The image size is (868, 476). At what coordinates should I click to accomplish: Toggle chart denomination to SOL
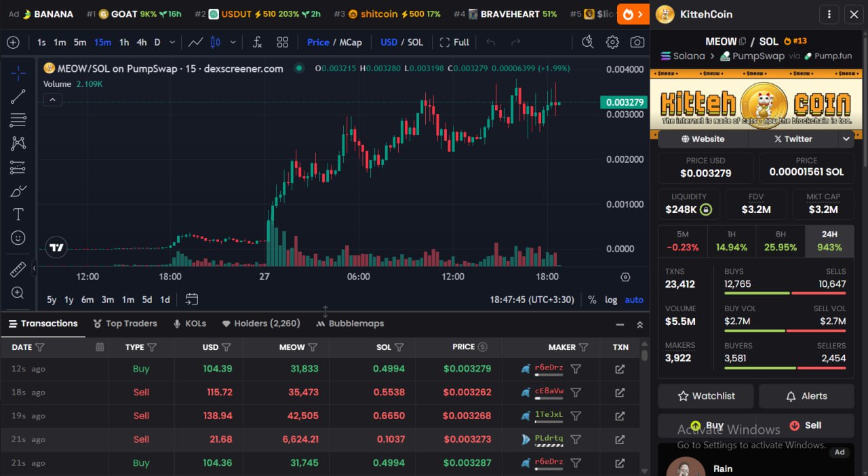pyautogui.click(x=415, y=42)
